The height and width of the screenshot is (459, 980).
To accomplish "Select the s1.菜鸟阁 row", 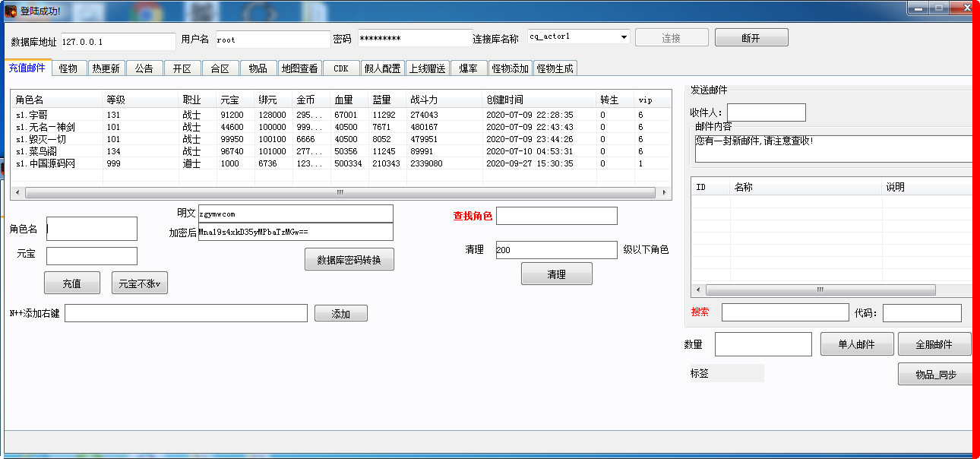I will 340,151.
